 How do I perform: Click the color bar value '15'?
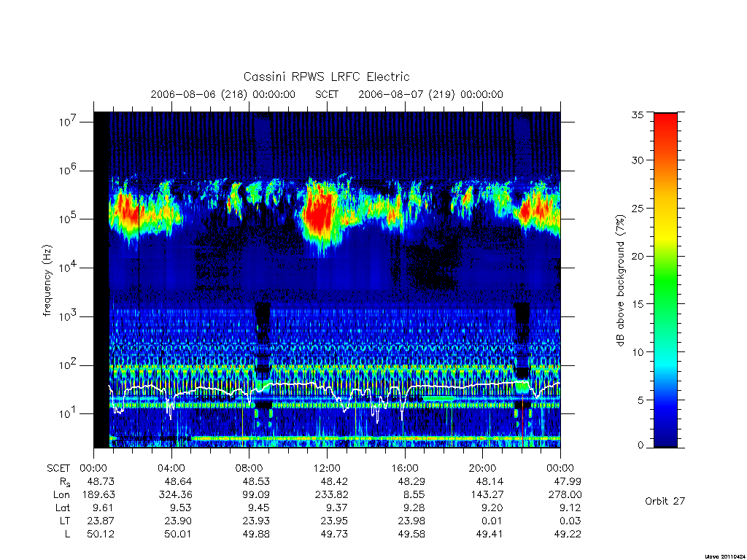638,304
